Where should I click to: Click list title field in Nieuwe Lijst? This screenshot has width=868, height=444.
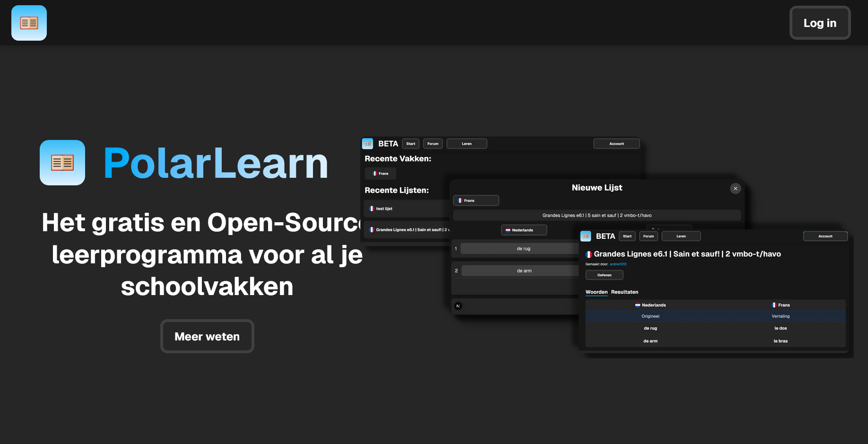coord(597,215)
